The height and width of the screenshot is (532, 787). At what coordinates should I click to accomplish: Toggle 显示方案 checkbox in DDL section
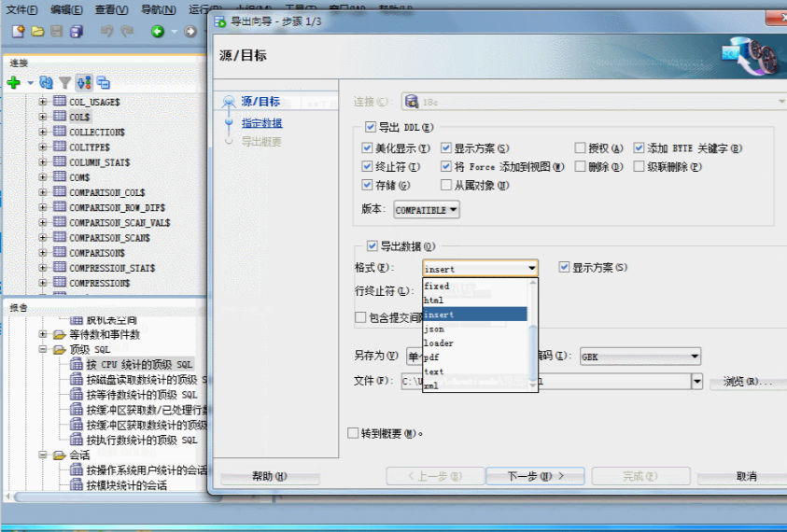pyautogui.click(x=445, y=148)
